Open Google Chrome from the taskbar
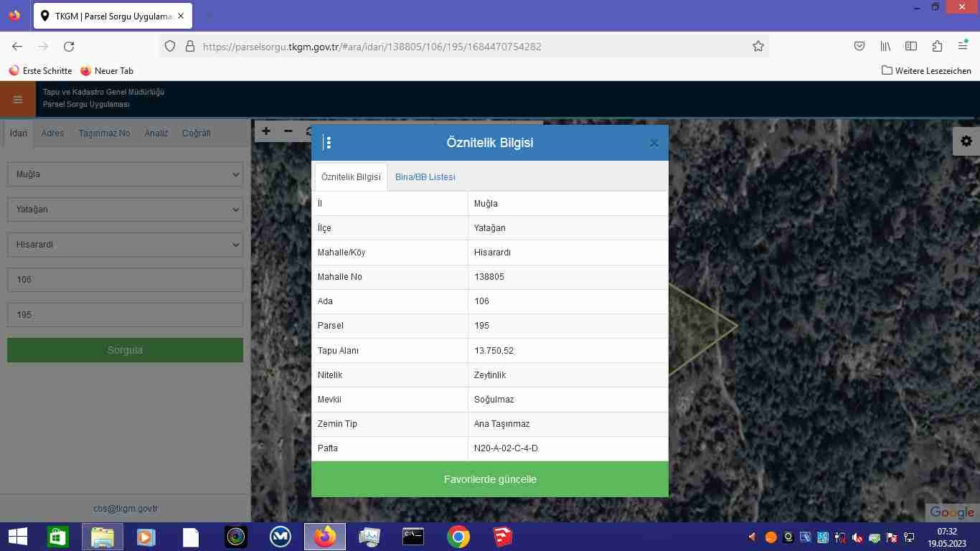This screenshot has height=551, width=980. (458, 537)
